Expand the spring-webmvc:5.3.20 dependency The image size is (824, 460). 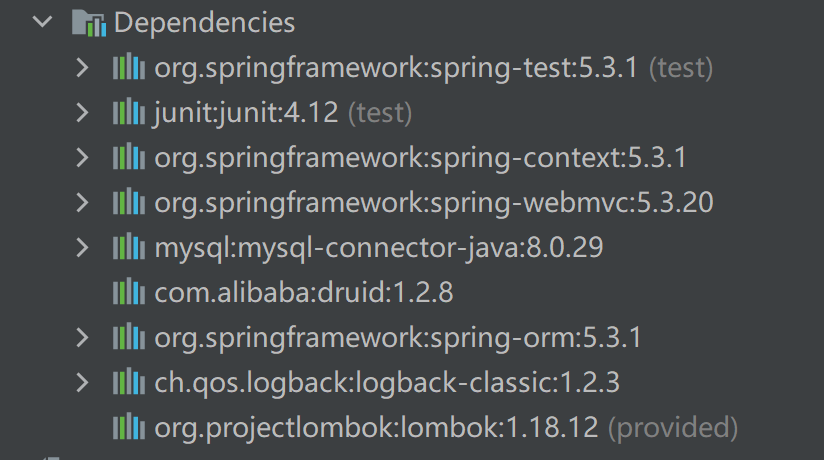pyautogui.click(x=82, y=202)
